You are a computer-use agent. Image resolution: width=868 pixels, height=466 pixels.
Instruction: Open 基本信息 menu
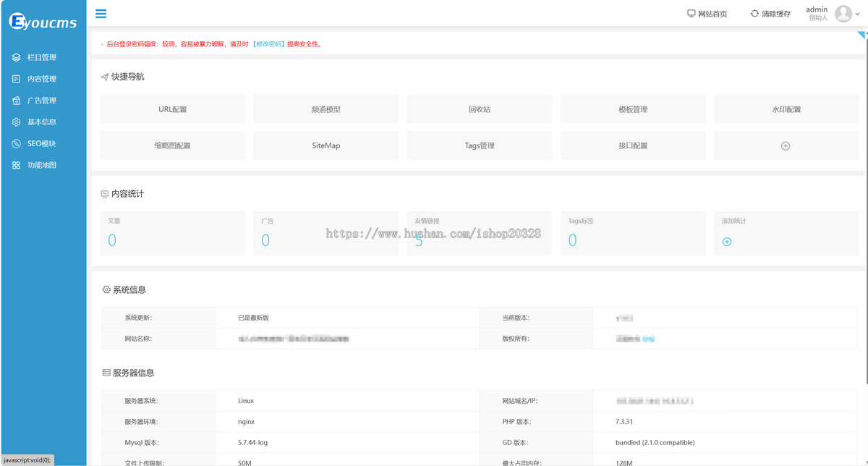(x=43, y=122)
